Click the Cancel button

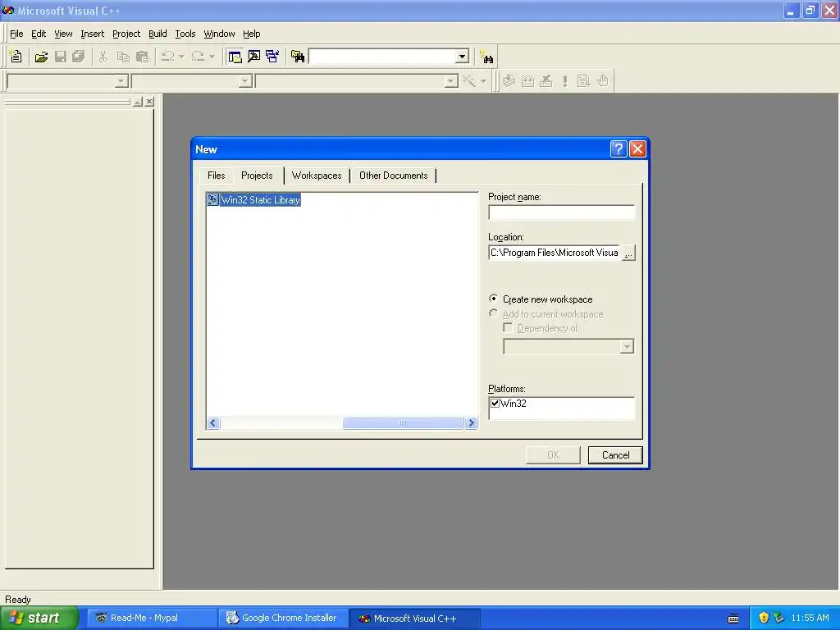pos(615,454)
